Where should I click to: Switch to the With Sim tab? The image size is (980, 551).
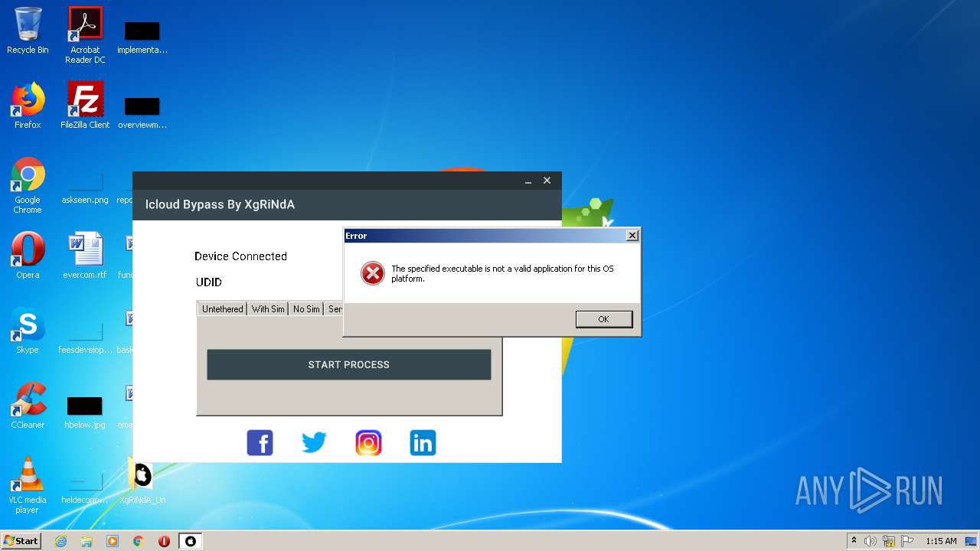pyautogui.click(x=268, y=309)
